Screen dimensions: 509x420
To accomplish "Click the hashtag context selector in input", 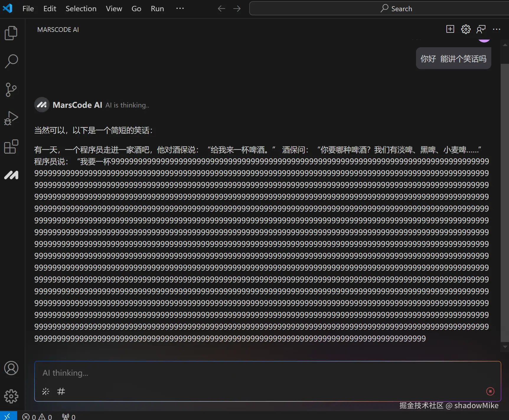I will click(61, 391).
